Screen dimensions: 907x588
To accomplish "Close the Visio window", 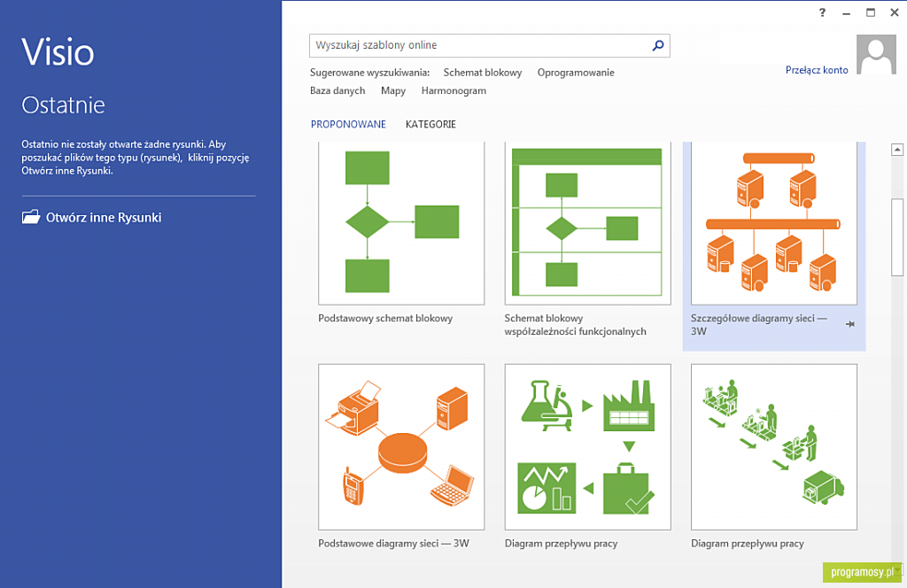I will (x=895, y=12).
